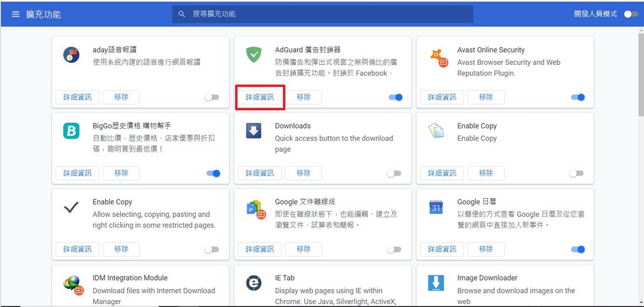Click the 擴充功能 page title
644x307 pixels.
pos(43,14)
